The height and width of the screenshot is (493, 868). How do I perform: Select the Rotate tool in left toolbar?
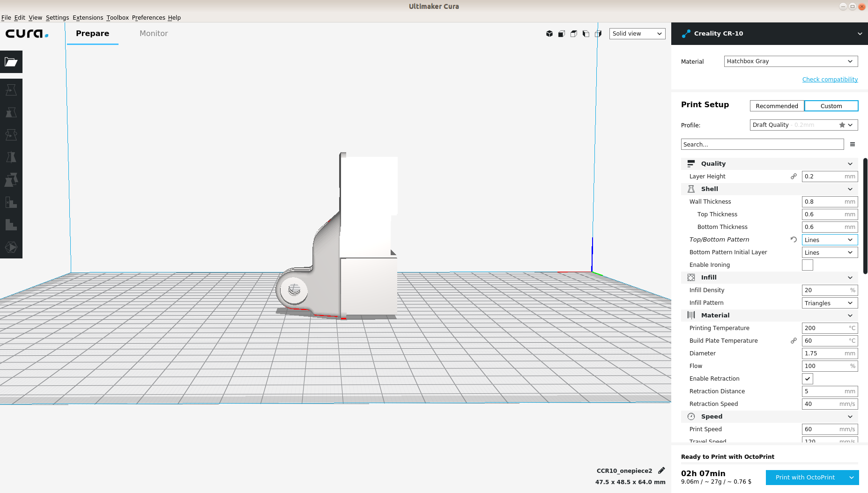tap(11, 135)
